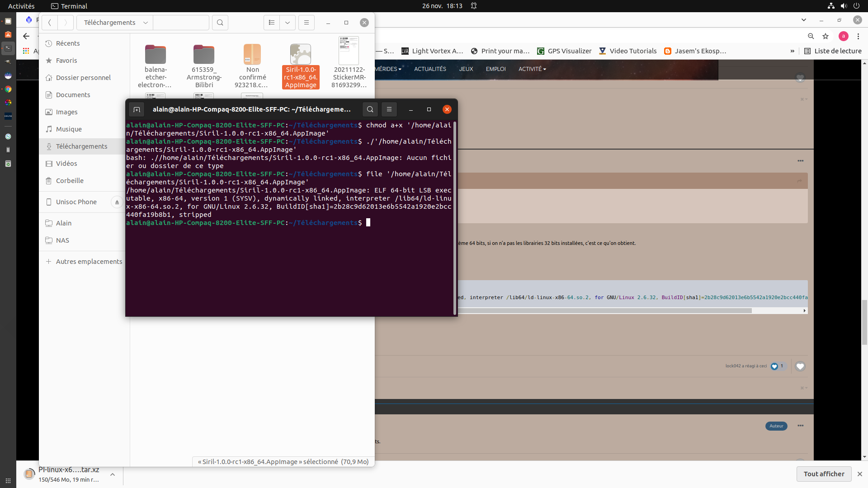
Task: Open the notification bell in the top bar
Action: coord(474,6)
